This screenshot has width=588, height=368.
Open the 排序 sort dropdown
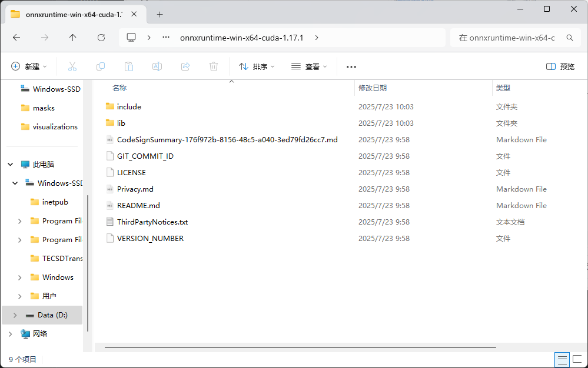point(257,66)
